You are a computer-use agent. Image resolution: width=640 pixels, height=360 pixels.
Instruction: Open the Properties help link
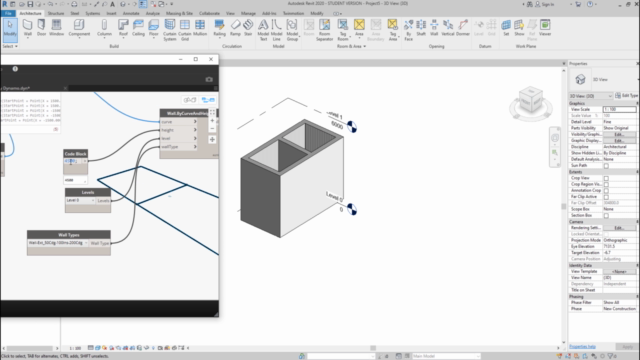(x=582, y=347)
